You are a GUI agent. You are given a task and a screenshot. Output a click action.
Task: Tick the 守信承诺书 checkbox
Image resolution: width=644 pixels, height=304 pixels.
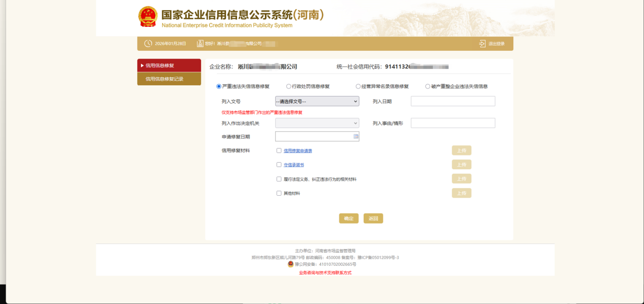tap(279, 165)
